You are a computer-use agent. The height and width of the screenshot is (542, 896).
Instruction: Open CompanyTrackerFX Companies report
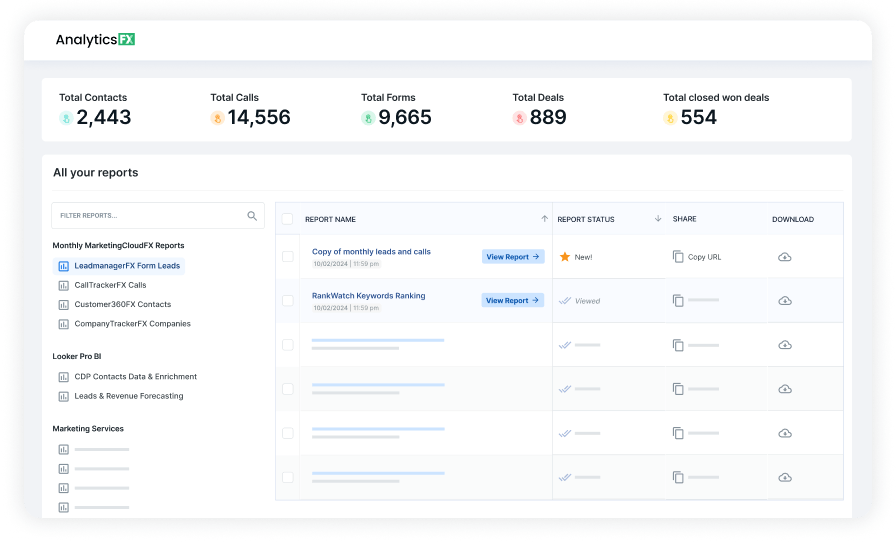(133, 324)
